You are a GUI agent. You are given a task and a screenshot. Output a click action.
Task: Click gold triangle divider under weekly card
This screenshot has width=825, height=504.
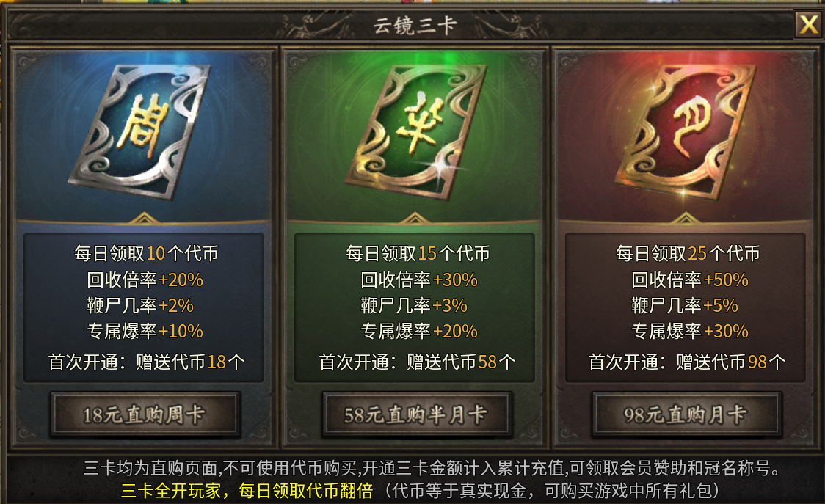[144, 218]
